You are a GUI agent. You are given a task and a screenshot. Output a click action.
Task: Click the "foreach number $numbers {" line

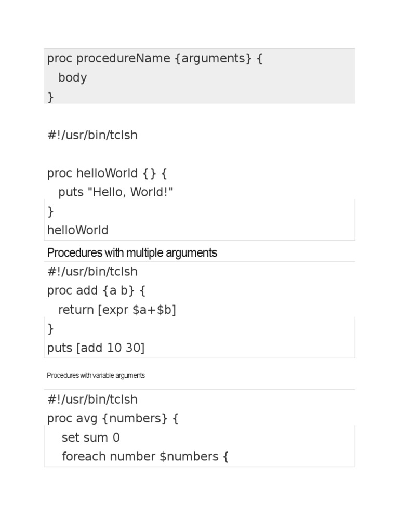pos(145,457)
